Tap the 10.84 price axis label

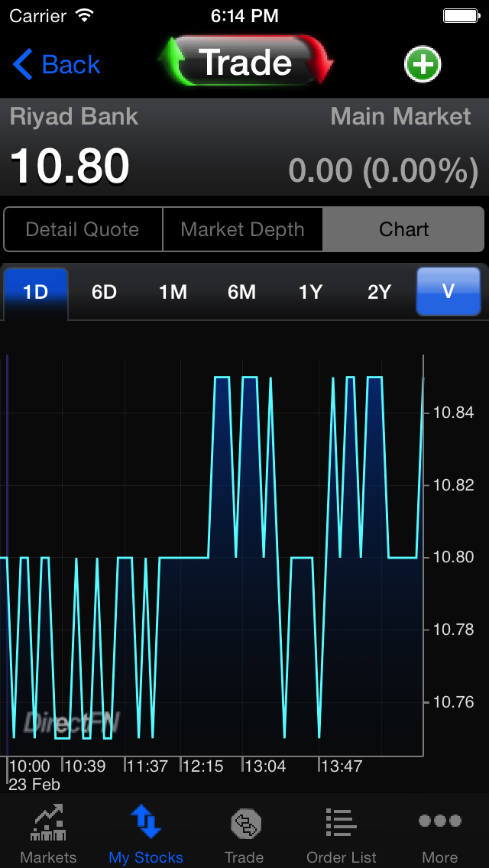[x=454, y=413]
